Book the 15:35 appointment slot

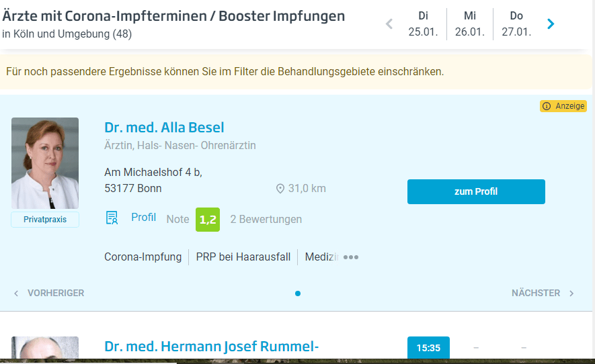[428, 348]
